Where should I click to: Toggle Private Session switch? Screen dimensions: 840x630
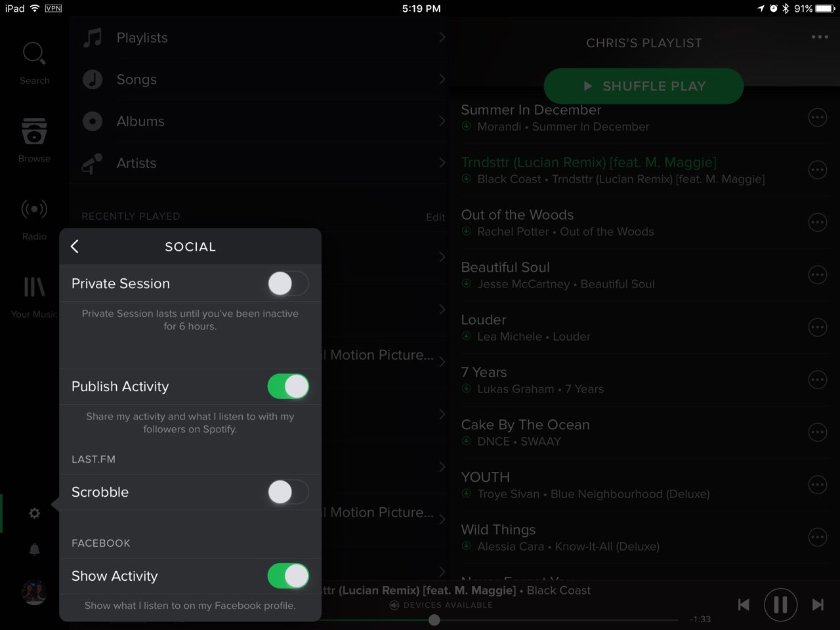point(288,283)
